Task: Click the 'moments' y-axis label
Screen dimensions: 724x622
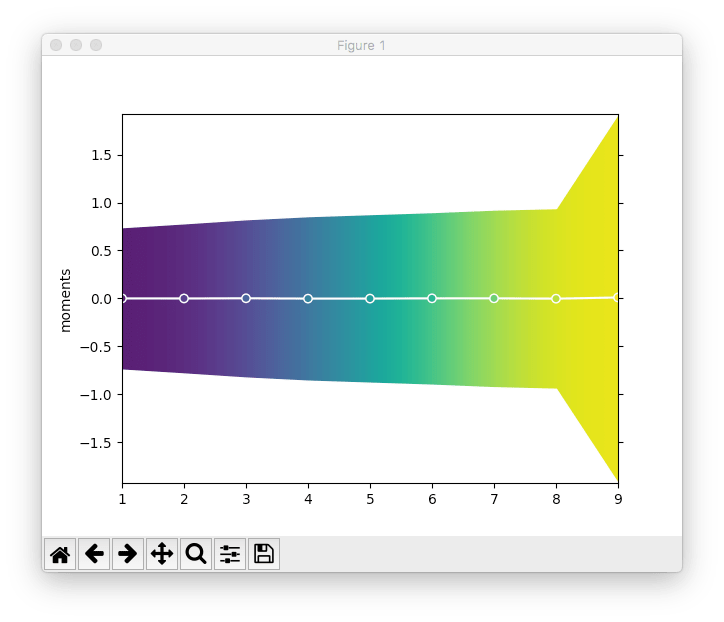Action: pyautogui.click(x=66, y=300)
